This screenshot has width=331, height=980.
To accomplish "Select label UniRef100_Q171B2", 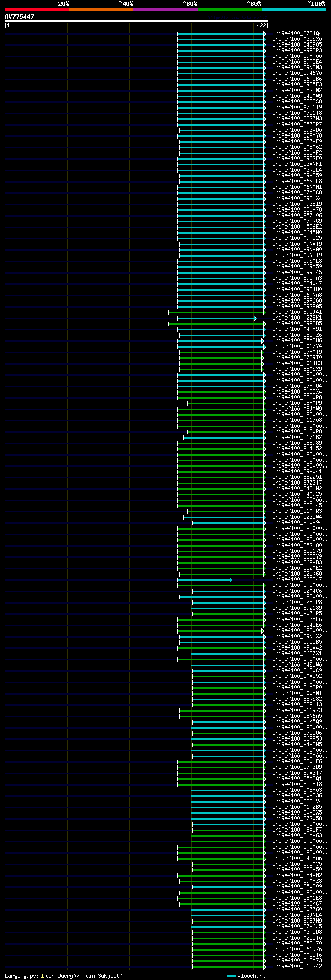I will pos(297,438).
